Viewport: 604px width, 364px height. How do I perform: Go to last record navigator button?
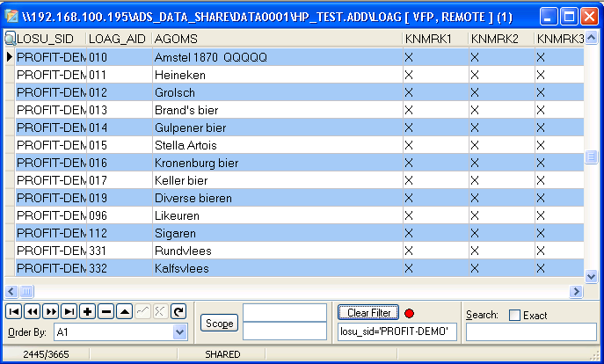69,311
